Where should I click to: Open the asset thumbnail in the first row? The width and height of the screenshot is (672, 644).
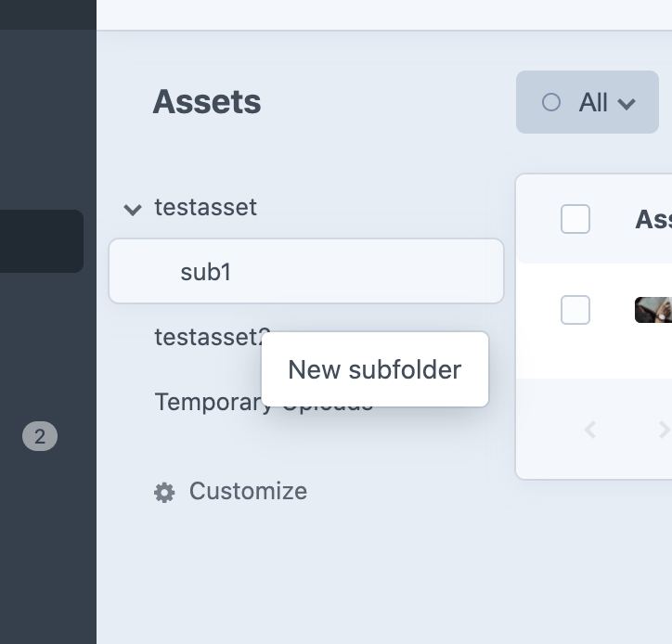pos(654,310)
